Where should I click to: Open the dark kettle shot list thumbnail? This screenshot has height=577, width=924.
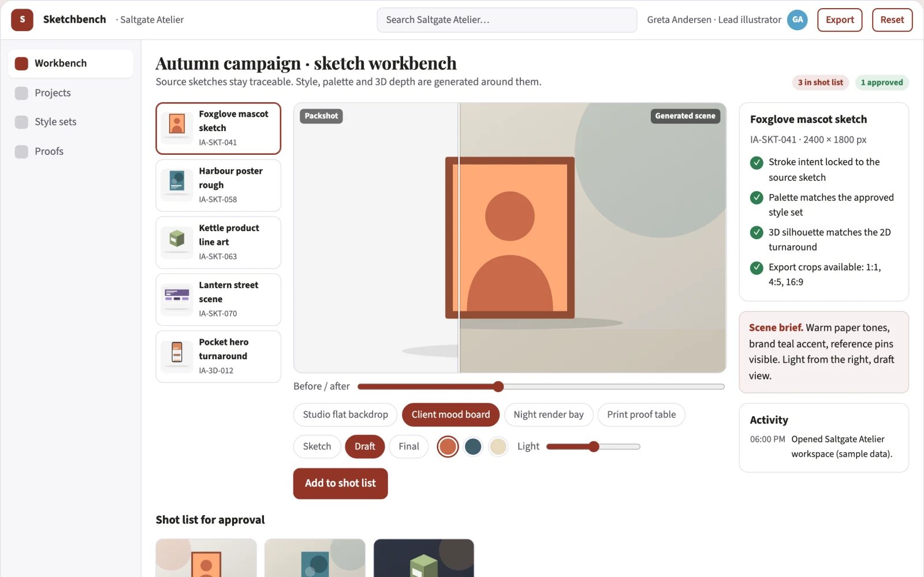point(424,558)
